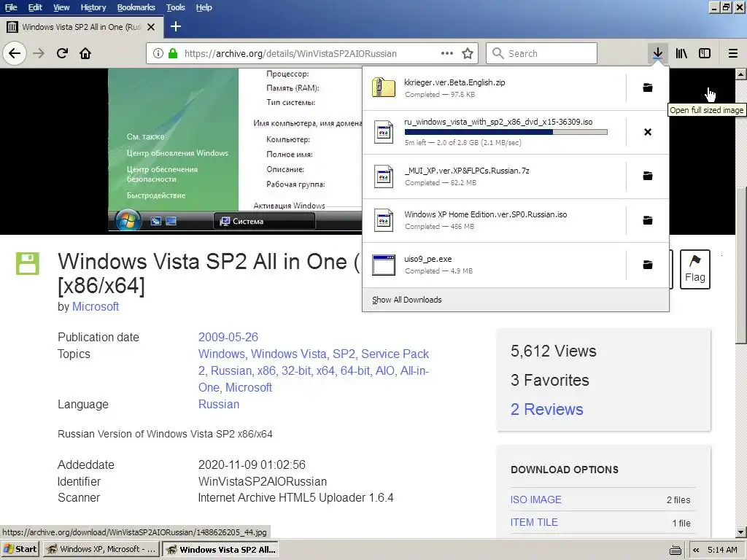Click the green floppy software item icon
747x560 pixels.
[28, 263]
